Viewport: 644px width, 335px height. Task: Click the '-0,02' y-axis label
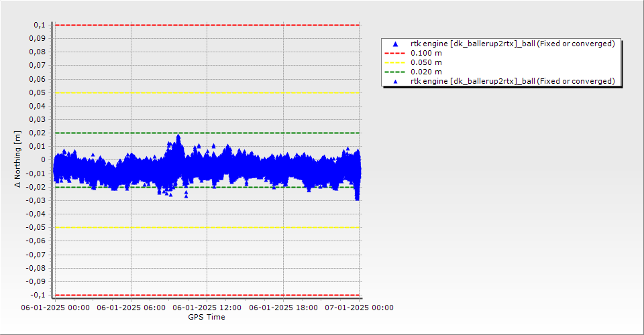tap(36, 187)
